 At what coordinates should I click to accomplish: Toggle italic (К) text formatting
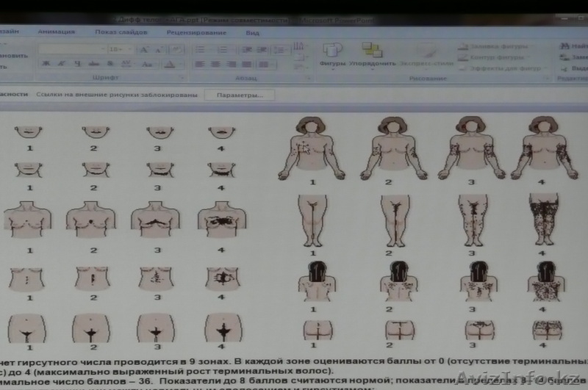click(61, 64)
